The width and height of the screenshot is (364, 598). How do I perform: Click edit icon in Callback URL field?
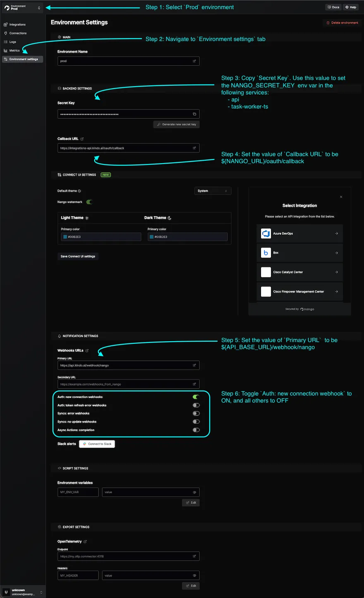point(194,148)
